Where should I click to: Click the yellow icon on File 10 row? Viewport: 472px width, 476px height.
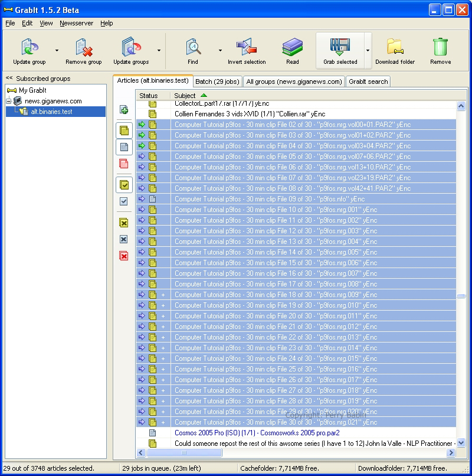(153, 210)
